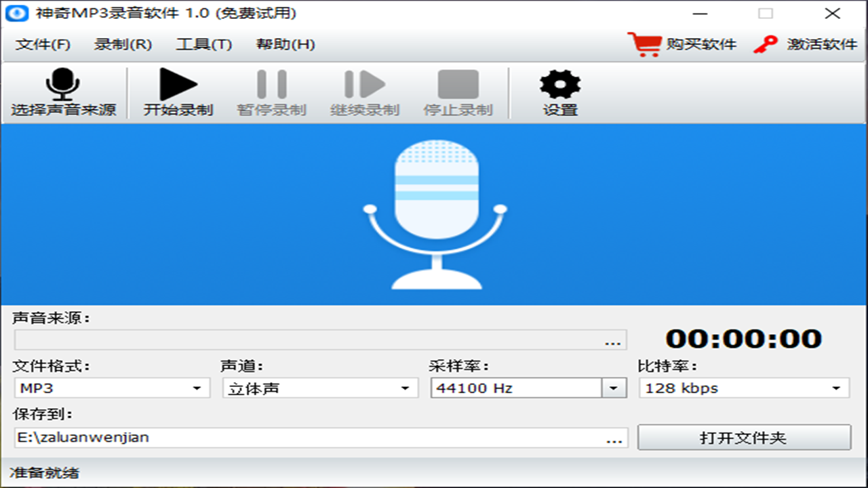Click the 打开文件夹 button

pos(743,437)
